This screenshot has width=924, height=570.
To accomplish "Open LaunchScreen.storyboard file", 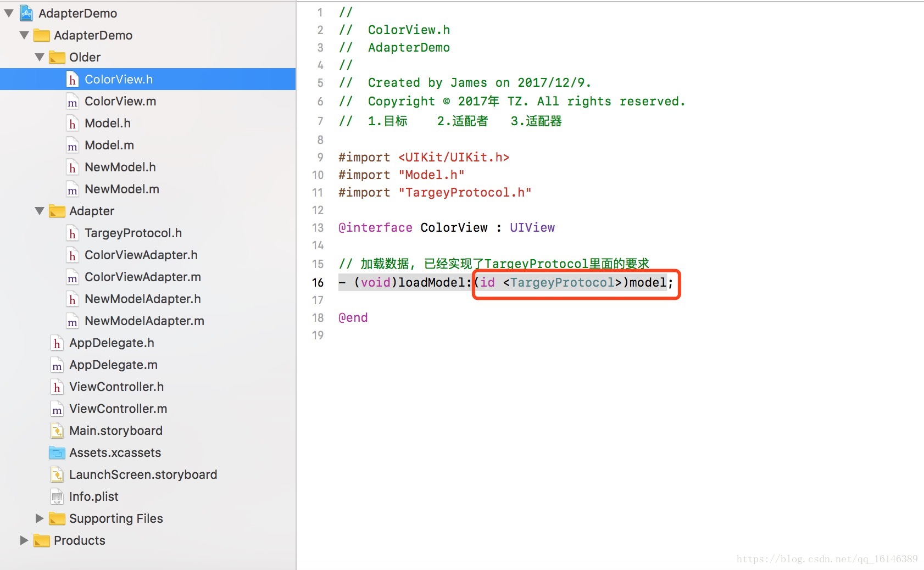I will (x=143, y=474).
